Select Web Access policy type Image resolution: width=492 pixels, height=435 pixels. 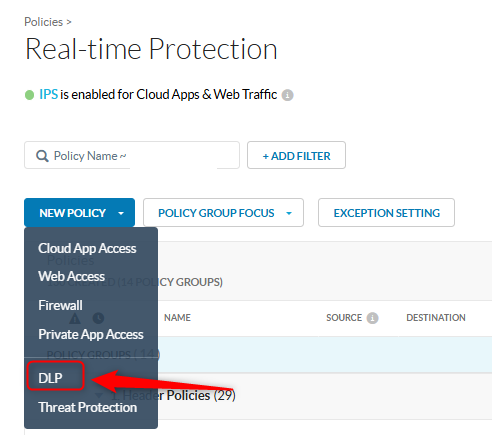click(71, 276)
